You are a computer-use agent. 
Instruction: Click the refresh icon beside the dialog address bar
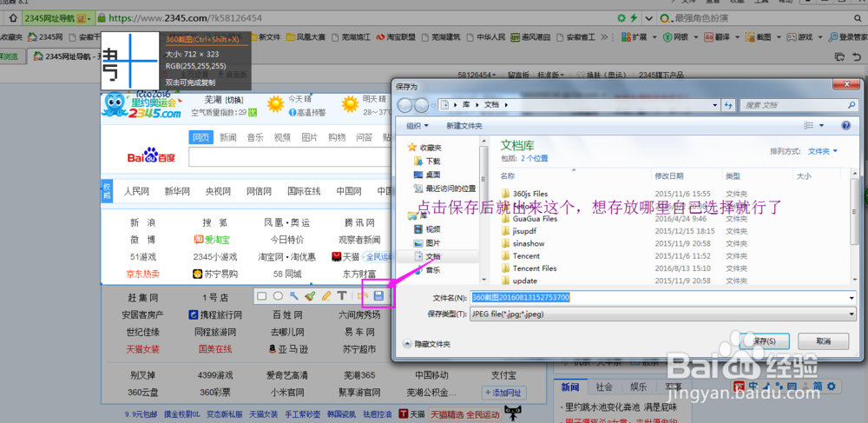click(x=729, y=104)
